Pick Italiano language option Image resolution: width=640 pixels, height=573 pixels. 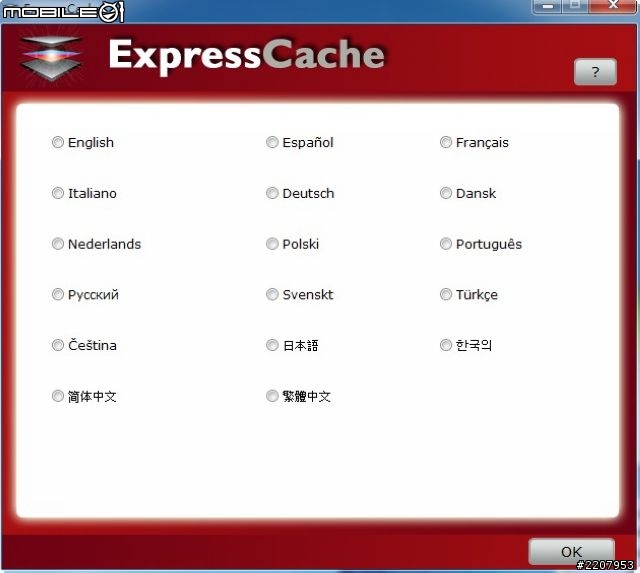pyautogui.click(x=58, y=193)
